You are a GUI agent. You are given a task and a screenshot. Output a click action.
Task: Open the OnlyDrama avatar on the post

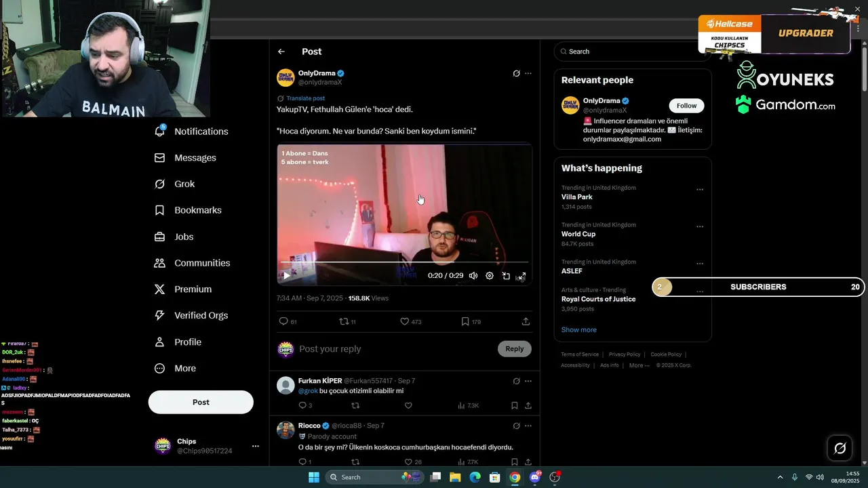pos(285,78)
